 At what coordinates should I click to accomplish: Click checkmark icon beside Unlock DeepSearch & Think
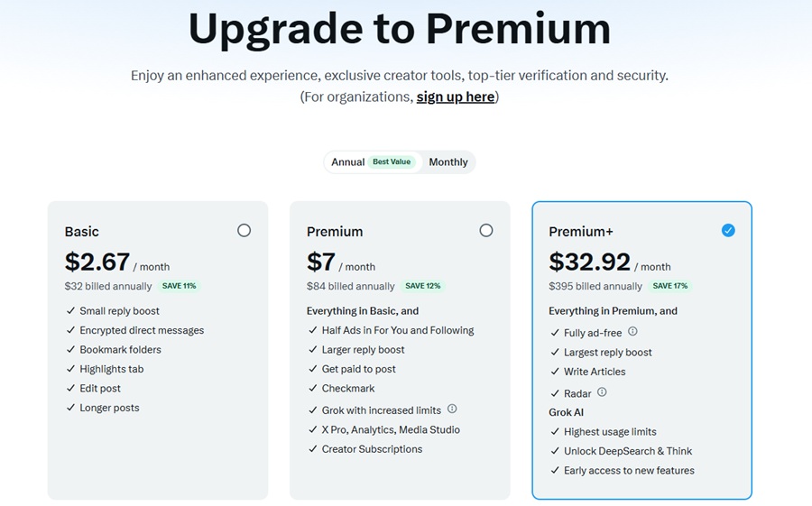[555, 451]
